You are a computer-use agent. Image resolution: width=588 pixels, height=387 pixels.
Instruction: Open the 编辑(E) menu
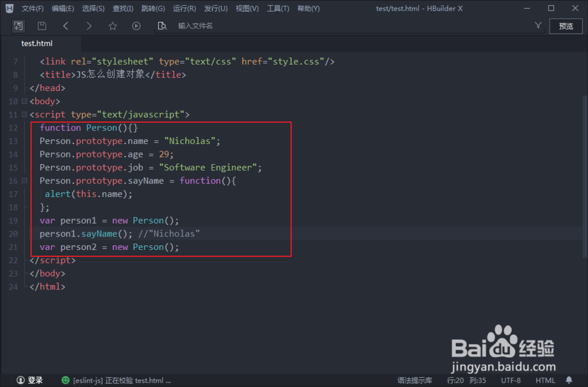point(63,8)
